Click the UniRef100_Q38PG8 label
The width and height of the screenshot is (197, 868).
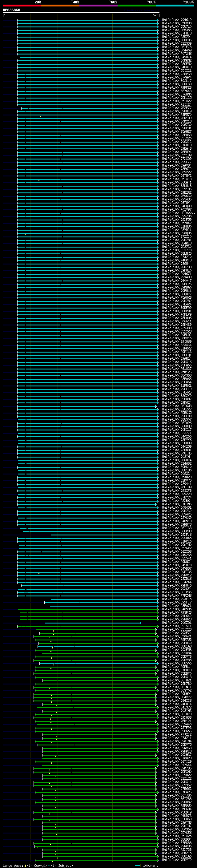(x=177, y=74)
